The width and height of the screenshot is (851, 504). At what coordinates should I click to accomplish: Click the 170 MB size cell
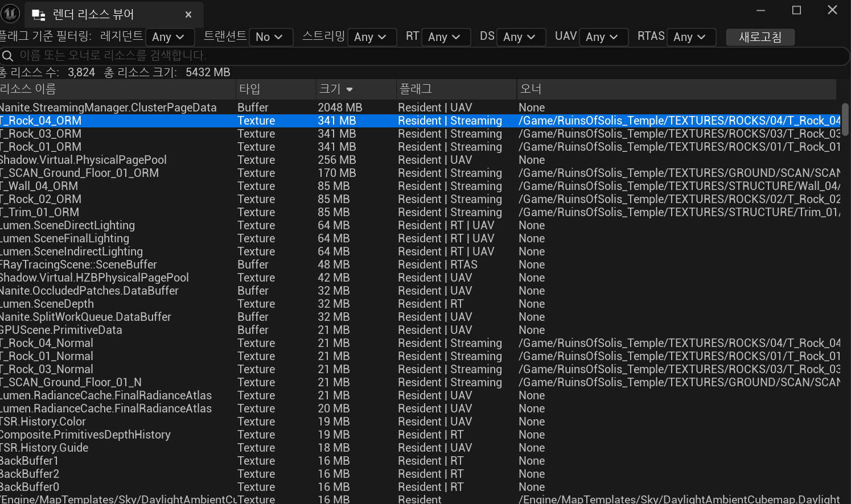[337, 173]
